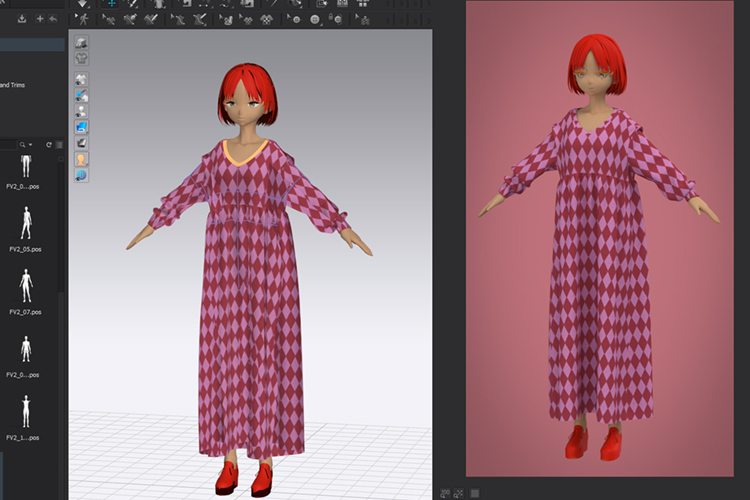Select the running figure simulate tool

click(82, 19)
